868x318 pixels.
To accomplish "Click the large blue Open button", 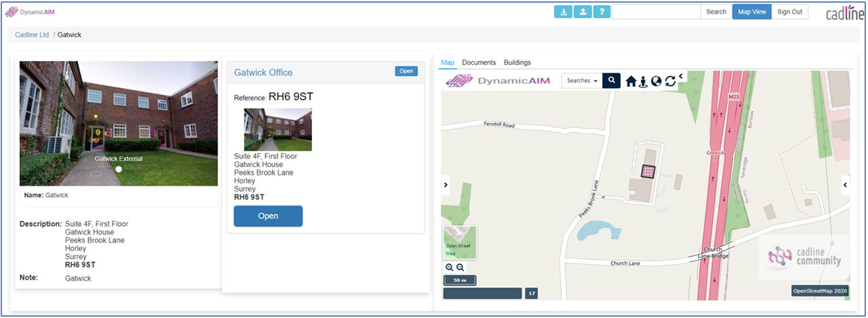I will (x=268, y=216).
